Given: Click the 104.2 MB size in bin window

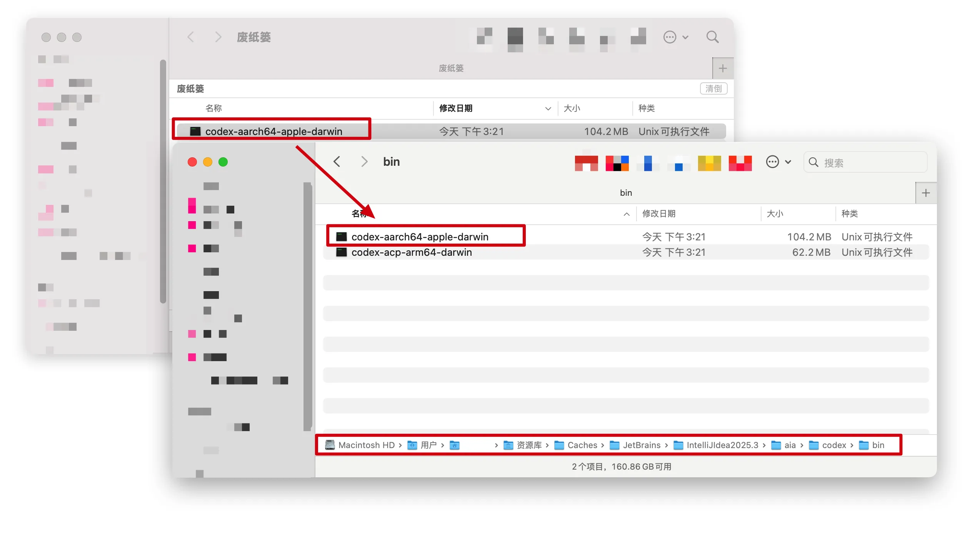Looking at the screenshot, I should coord(809,237).
